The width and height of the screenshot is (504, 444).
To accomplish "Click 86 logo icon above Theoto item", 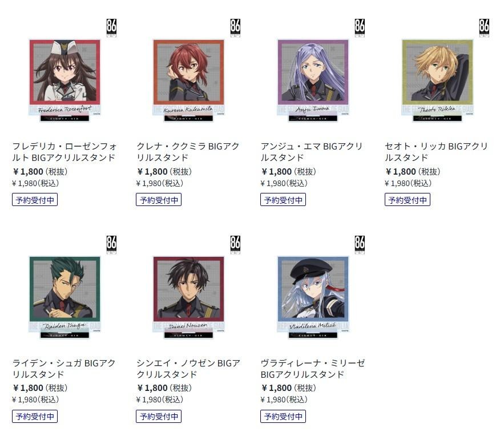I will 484,28.
